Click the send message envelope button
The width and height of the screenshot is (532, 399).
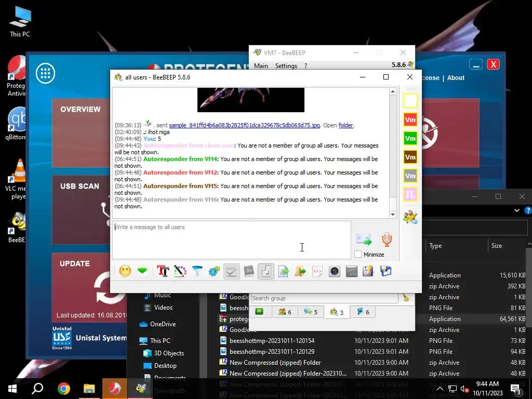coord(364,240)
